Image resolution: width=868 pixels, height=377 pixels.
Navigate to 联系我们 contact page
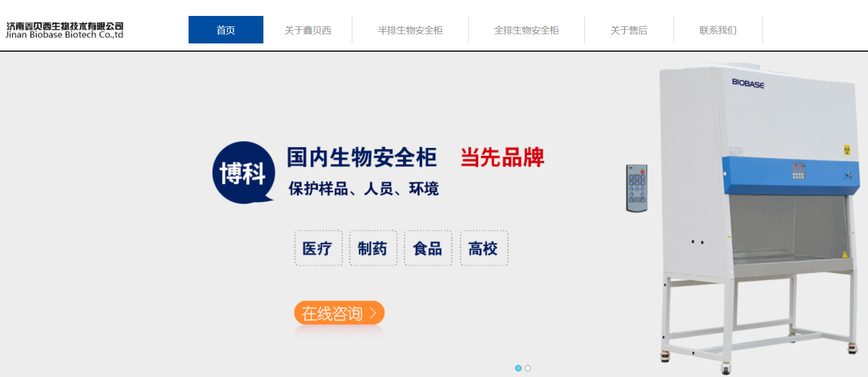click(x=718, y=30)
